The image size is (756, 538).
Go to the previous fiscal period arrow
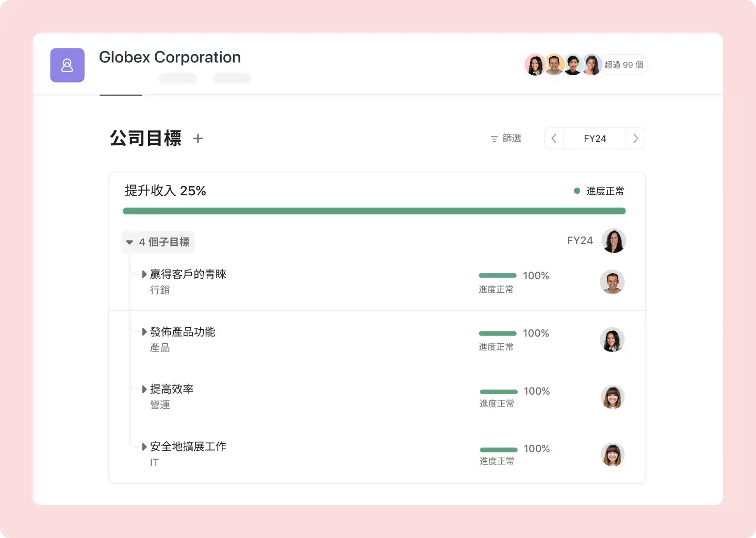[x=554, y=139]
